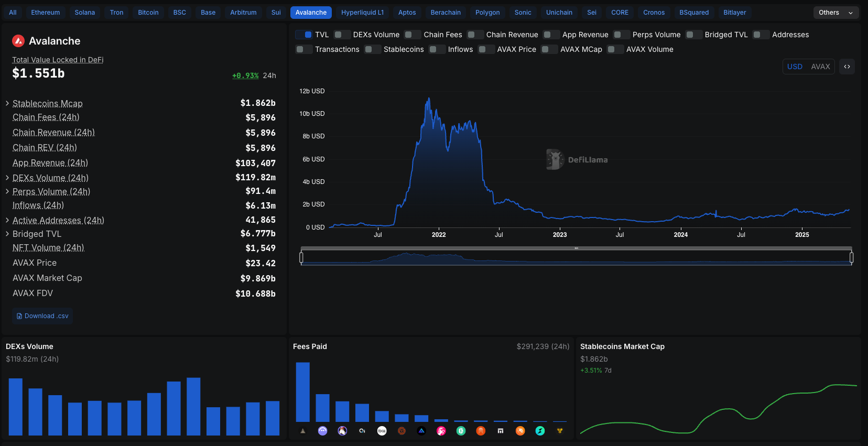The height and width of the screenshot is (446, 868).
Task: Open the Others chains dropdown
Action: coord(836,13)
